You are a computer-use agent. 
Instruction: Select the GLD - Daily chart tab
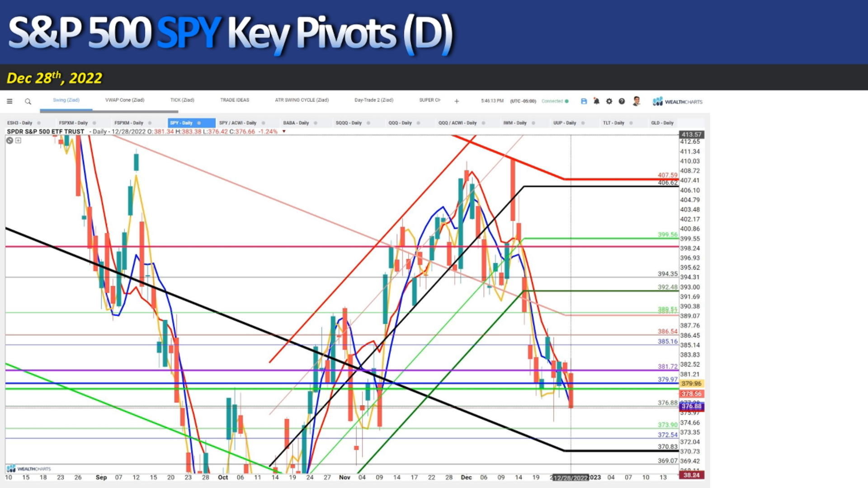(662, 123)
